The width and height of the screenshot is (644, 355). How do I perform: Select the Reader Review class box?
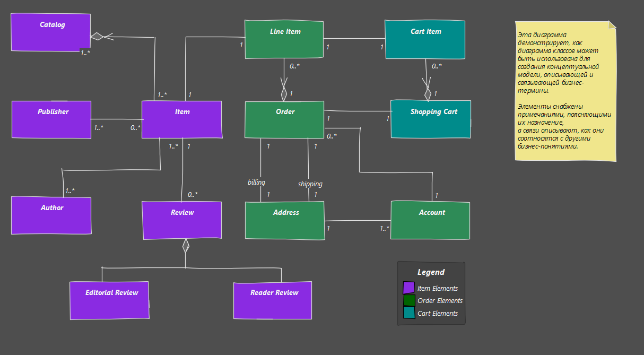click(273, 300)
